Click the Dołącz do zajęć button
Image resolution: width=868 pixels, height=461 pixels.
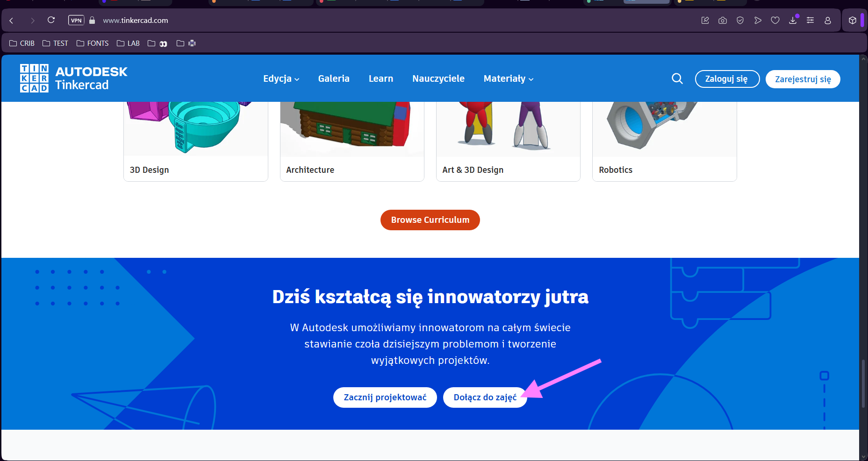tap(485, 397)
